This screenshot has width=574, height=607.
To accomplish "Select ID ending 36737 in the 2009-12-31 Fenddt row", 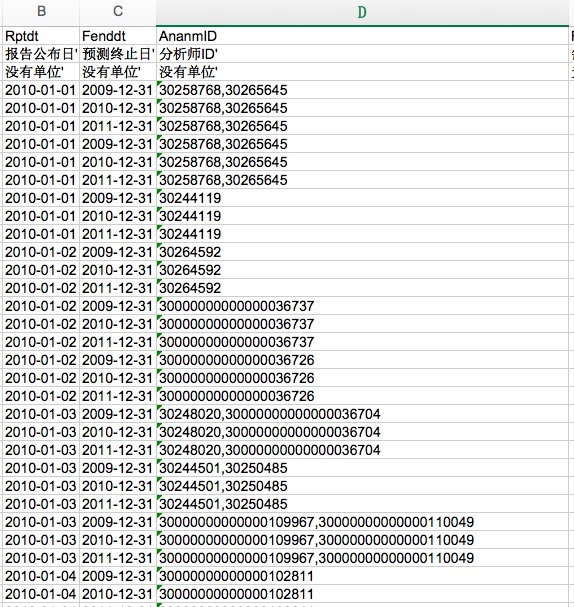I will (x=362, y=306).
